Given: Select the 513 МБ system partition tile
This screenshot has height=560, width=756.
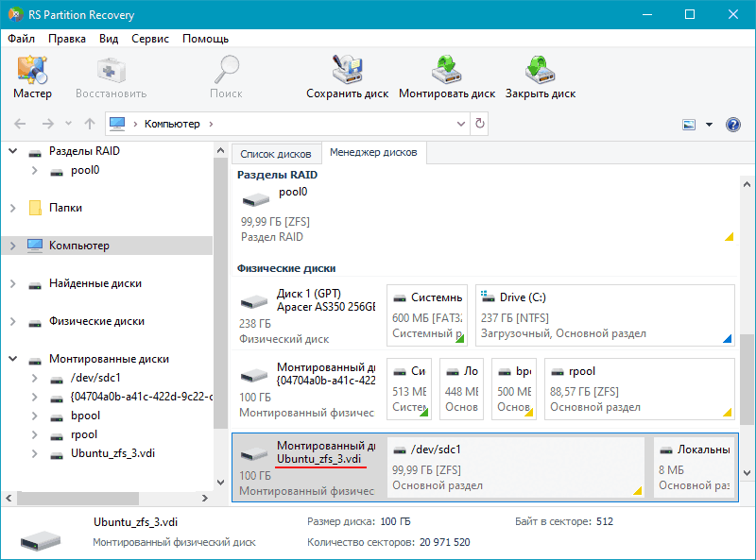Looking at the screenshot, I should point(409,389).
